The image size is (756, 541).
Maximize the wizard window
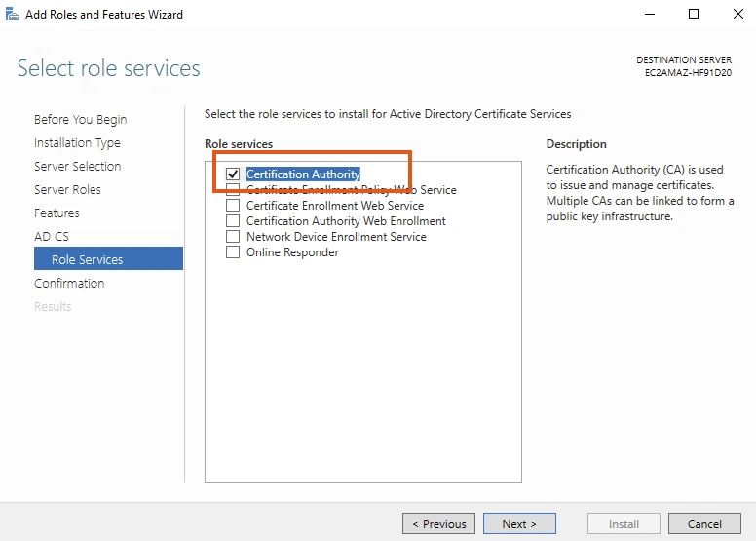click(693, 15)
